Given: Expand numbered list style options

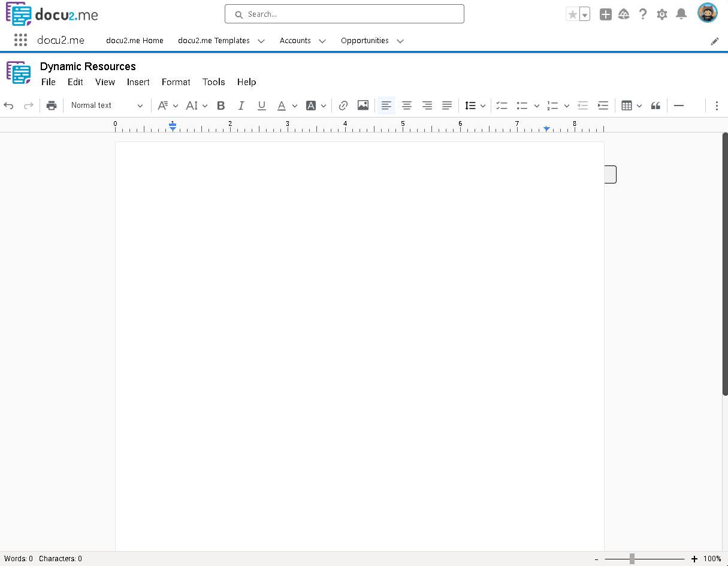Looking at the screenshot, I should click(567, 106).
